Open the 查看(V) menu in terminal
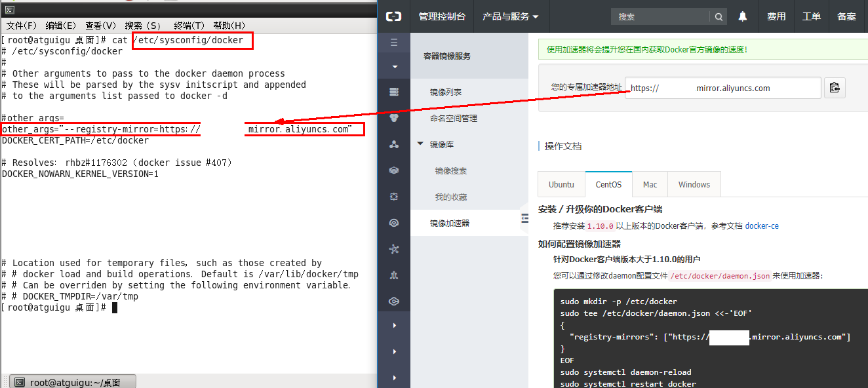 (100, 26)
